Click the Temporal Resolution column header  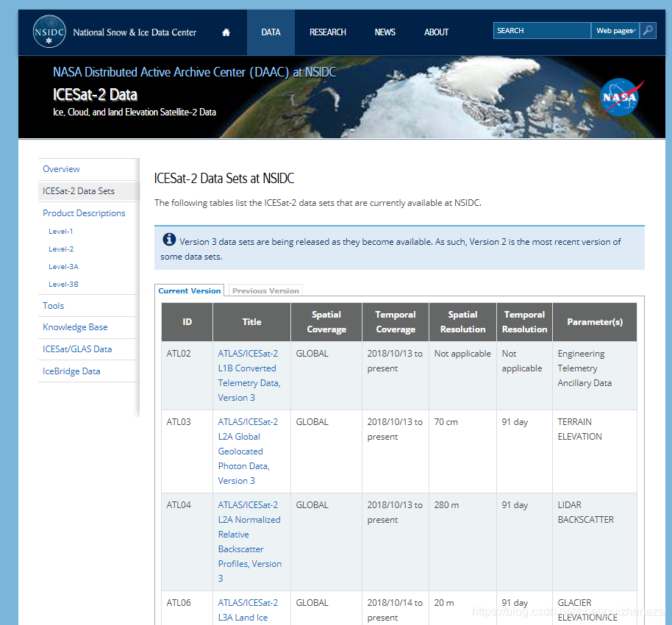[x=524, y=322]
